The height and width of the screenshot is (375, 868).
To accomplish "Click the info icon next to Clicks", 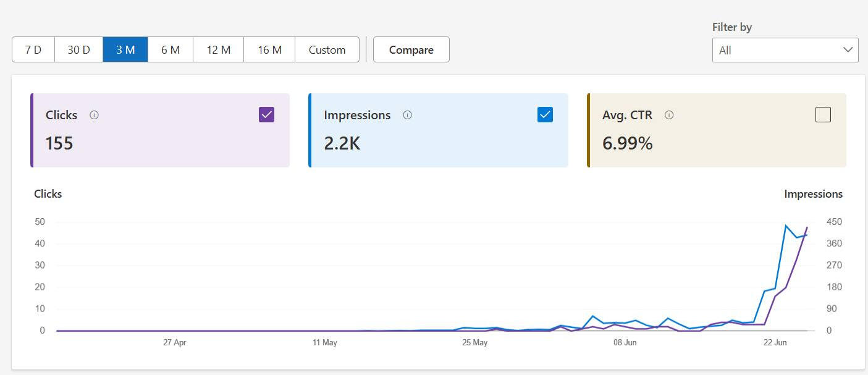I will click(x=94, y=115).
